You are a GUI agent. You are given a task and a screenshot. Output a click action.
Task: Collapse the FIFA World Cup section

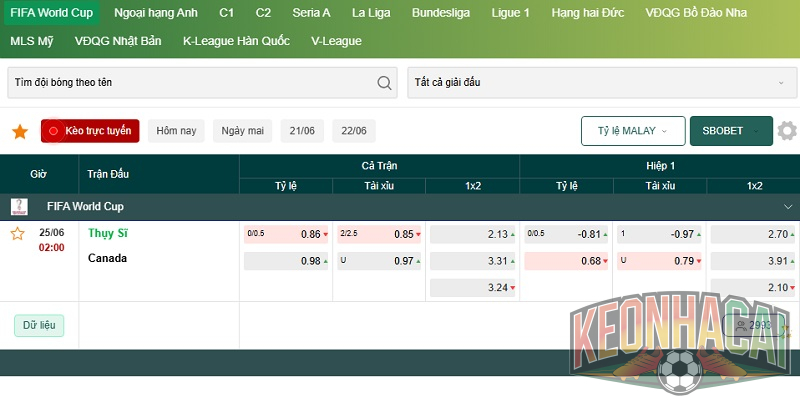pos(788,207)
